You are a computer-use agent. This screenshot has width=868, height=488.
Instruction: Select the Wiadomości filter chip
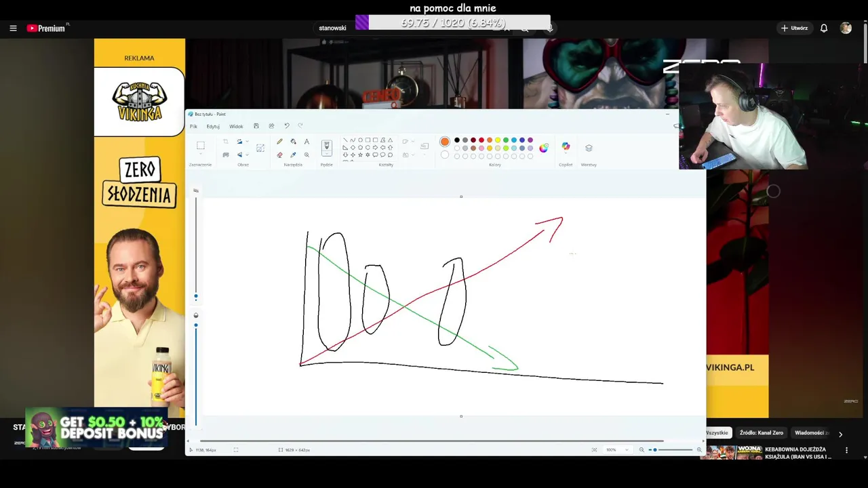(x=810, y=432)
